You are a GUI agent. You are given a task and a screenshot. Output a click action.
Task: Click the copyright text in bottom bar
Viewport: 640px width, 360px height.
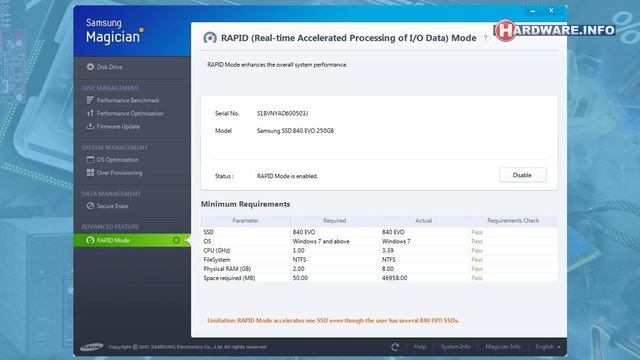pyautogui.click(x=187, y=347)
